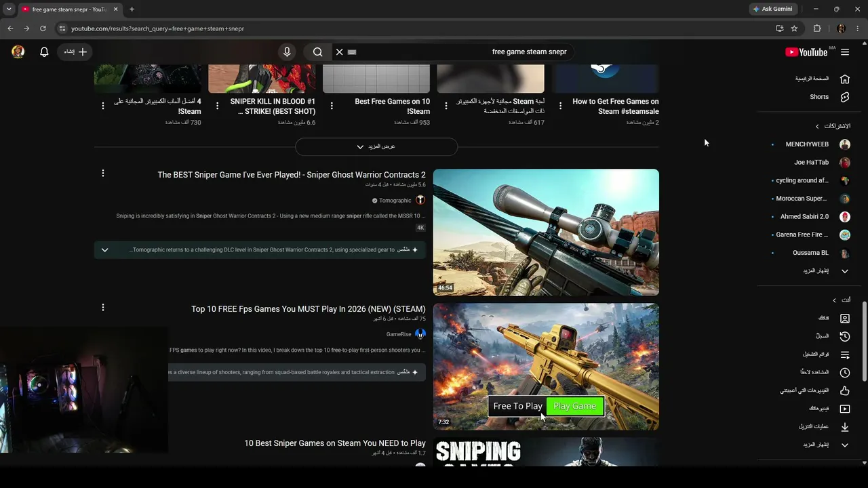This screenshot has width=868, height=488.
Task: Clear the YouTube search query with X
Action: (339, 52)
